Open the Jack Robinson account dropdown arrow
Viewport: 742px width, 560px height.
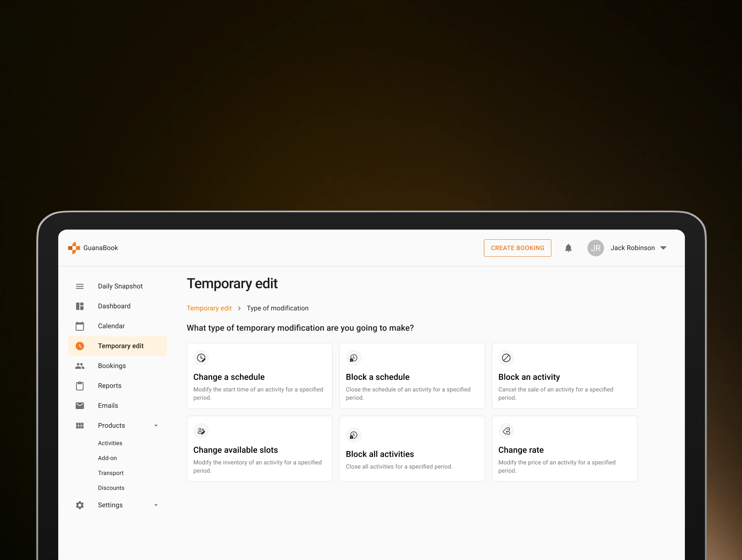click(663, 248)
